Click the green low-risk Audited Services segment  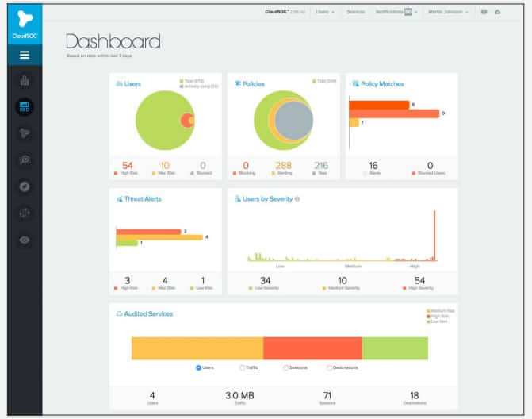395,348
